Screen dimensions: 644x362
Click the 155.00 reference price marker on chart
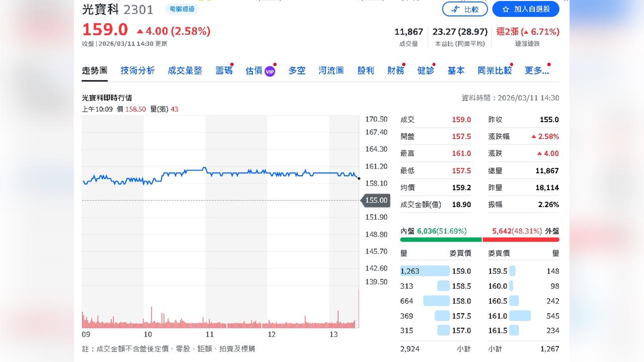pyautogui.click(x=376, y=200)
